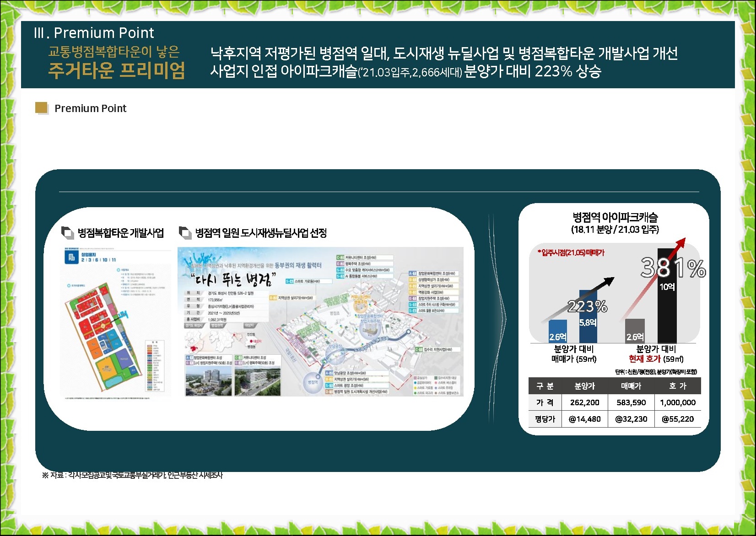
Task: Open the 병점복합타운 site plan map image
Action: [x=116, y=324]
